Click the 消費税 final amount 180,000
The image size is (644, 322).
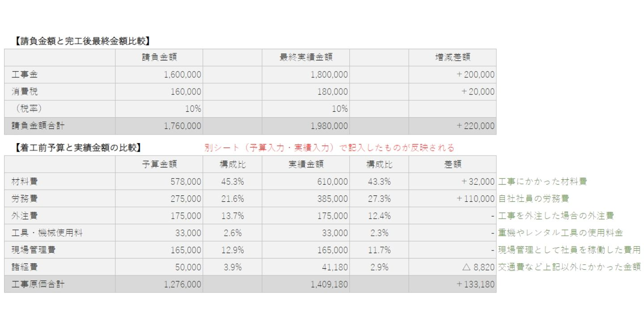click(306, 92)
